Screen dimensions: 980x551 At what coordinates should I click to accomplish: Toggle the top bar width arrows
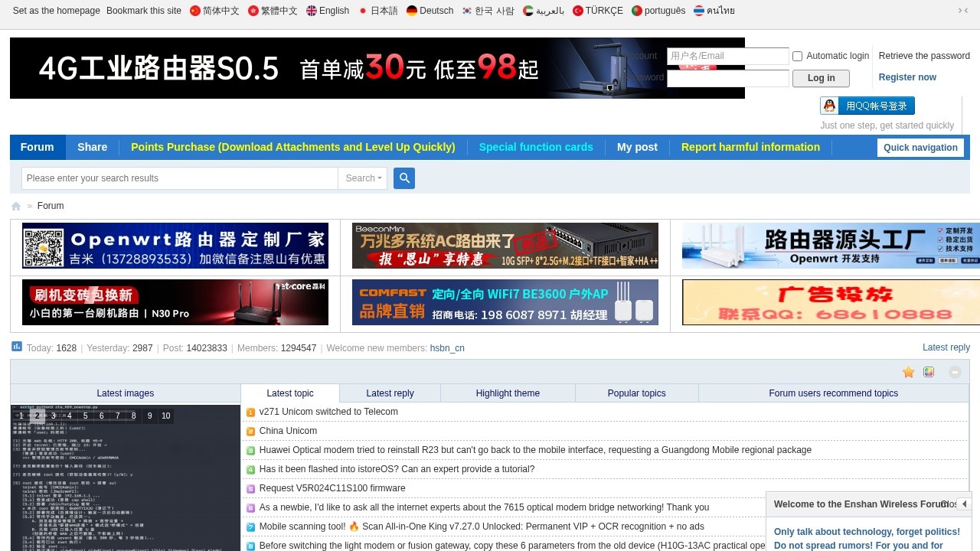(x=963, y=11)
